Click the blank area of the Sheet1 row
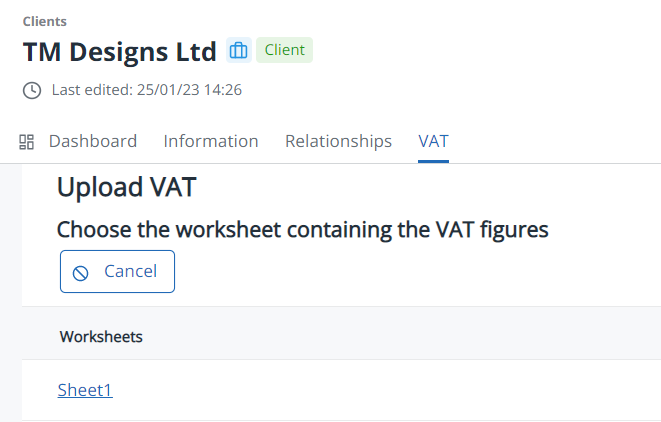This screenshot has height=422, width=661. click(400, 390)
